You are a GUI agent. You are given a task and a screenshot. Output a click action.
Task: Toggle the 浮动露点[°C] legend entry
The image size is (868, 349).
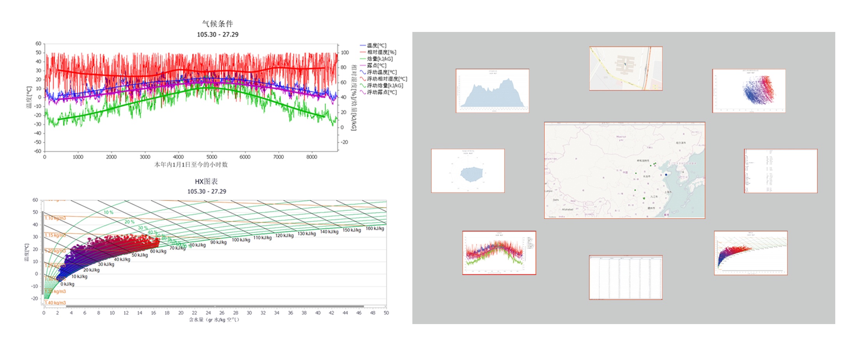(378, 92)
